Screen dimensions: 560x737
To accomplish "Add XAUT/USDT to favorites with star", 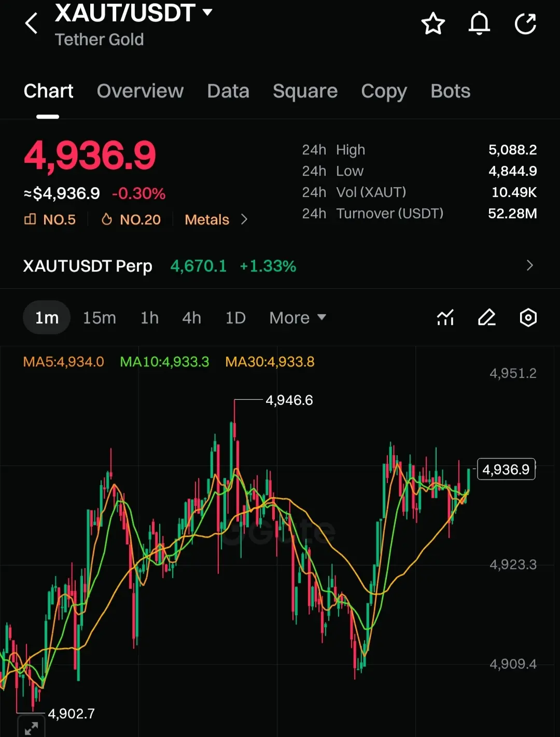I will [x=433, y=24].
